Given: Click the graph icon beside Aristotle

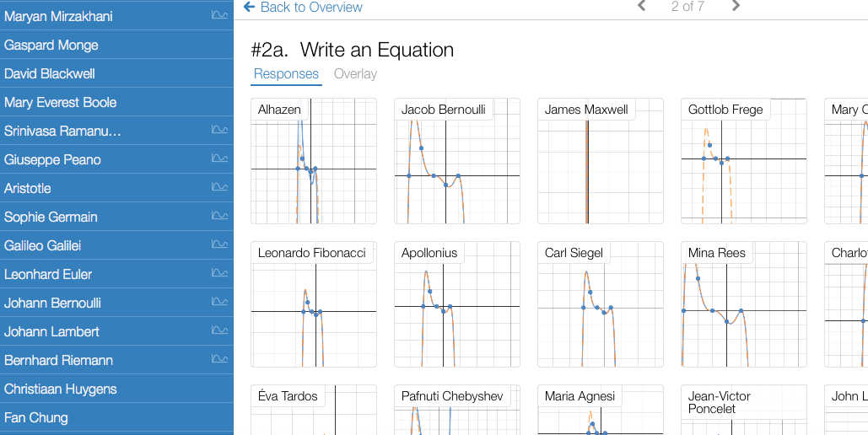Looking at the screenshot, I should [219, 188].
